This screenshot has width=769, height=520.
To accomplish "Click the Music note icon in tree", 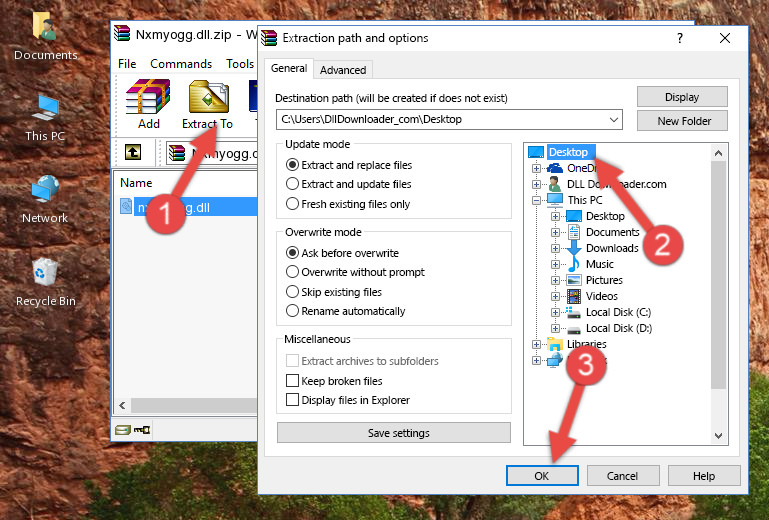I will coord(574,264).
